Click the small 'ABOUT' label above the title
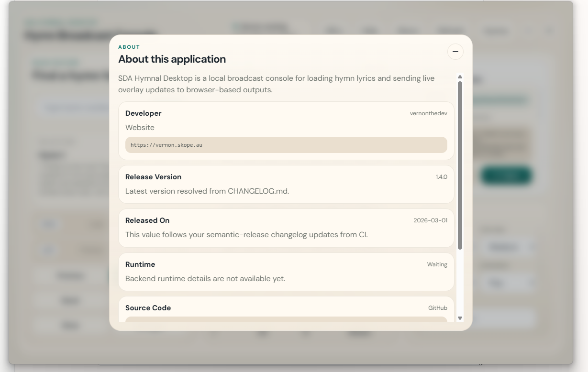 point(129,47)
